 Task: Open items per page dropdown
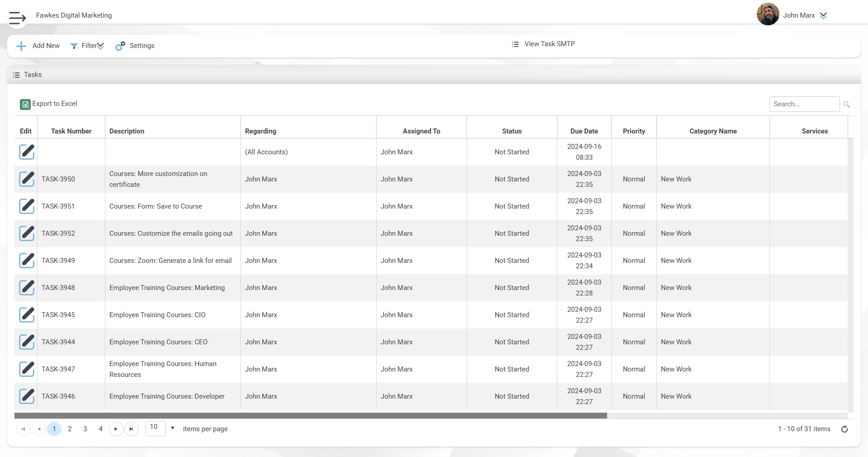tap(172, 428)
